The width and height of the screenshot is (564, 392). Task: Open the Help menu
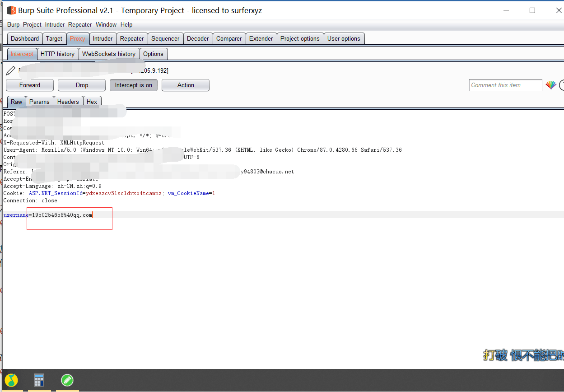coord(126,25)
